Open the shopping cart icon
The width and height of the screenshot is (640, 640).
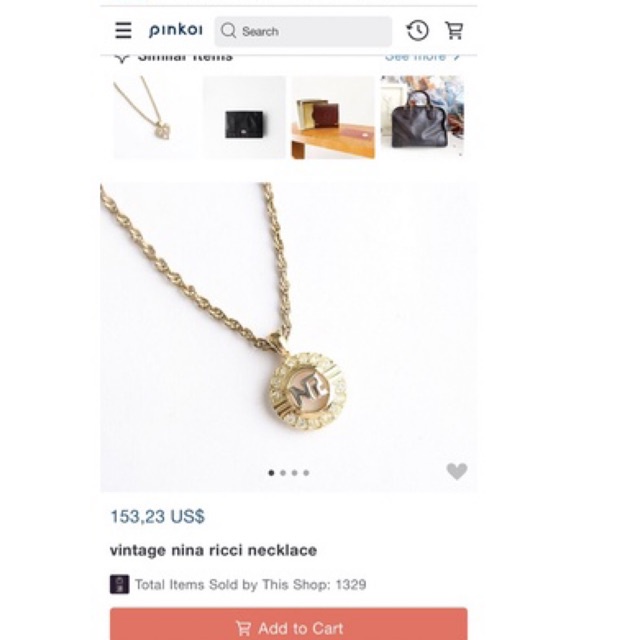(x=454, y=31)
